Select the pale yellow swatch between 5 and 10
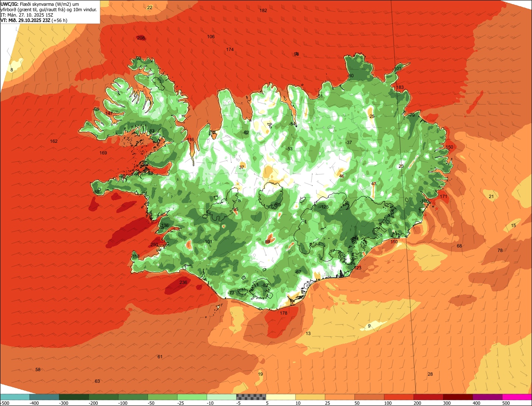This screenshot has height=406, width=532. (x=281, y=397)
